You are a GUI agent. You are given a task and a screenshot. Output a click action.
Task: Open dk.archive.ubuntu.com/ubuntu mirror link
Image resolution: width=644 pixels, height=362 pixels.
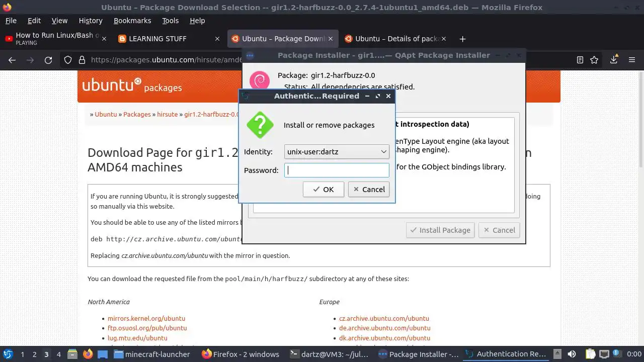pos(384,338)
